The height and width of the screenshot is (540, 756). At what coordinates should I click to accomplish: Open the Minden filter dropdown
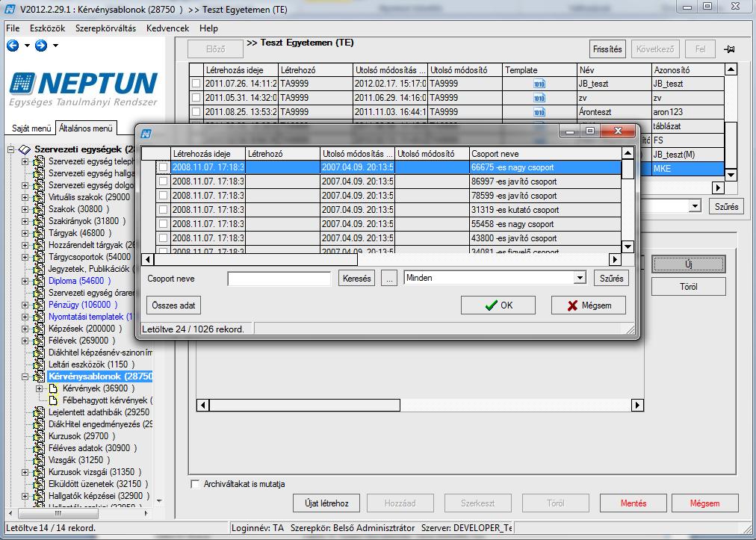click(x=580, y=278)
